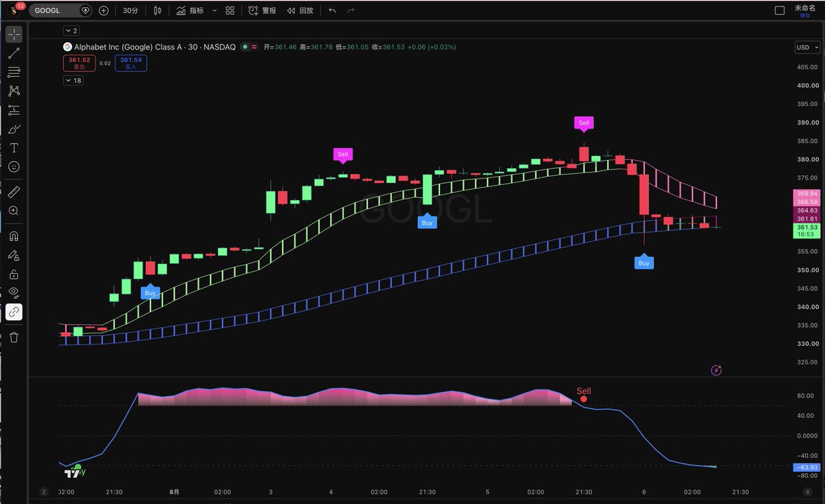Undo the last action
825x504 pixels.
(333, 11)
